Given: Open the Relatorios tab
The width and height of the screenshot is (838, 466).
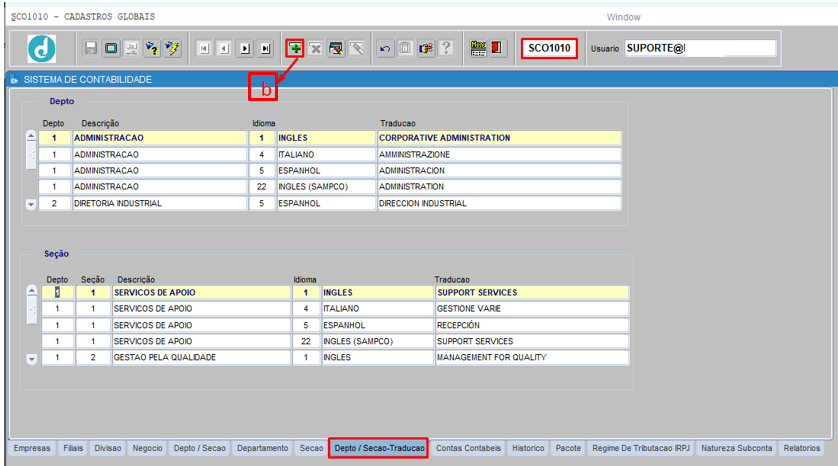Looking at the screenshot, I should pos(802,448).
